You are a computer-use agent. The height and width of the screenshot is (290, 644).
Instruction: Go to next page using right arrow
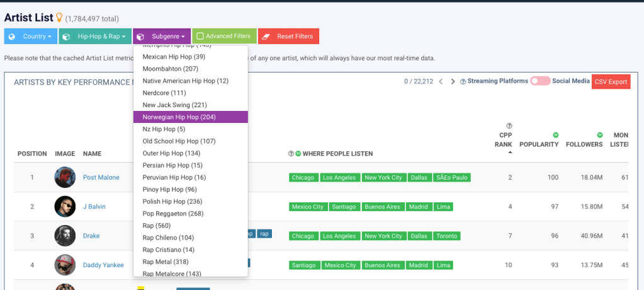(453, 81)
